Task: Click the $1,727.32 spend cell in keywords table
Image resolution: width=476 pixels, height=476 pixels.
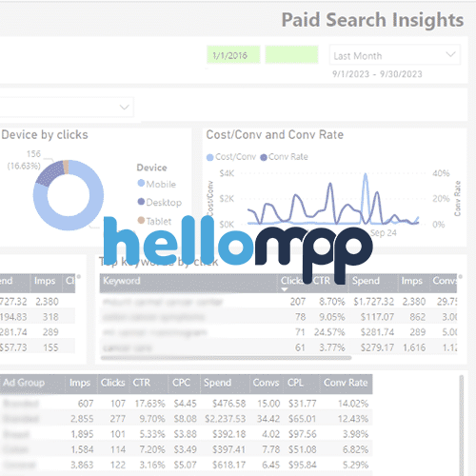Action: [373, 302]
